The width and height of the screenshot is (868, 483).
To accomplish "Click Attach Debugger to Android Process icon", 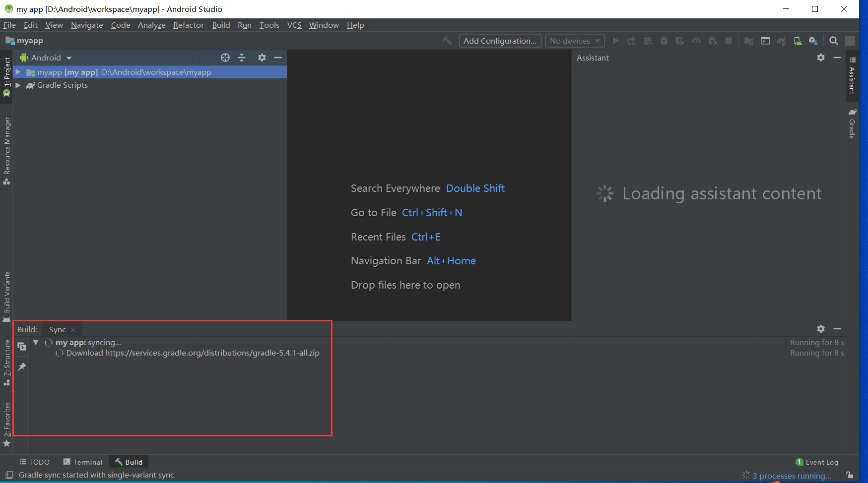I will point(713,41).
